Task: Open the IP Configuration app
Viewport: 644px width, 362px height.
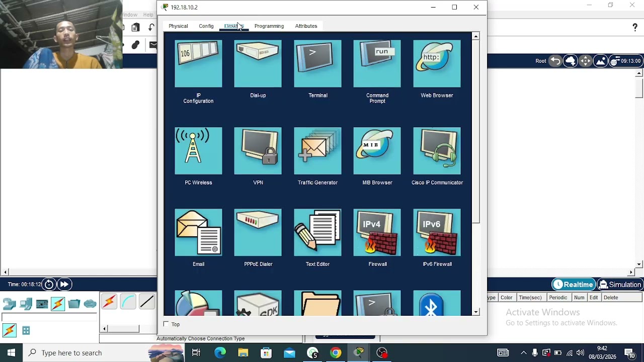Action: click(x=198, y=64)
